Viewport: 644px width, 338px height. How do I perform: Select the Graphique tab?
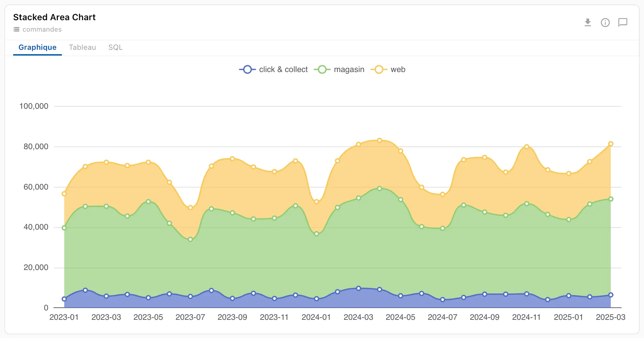[x=37, y=47]
